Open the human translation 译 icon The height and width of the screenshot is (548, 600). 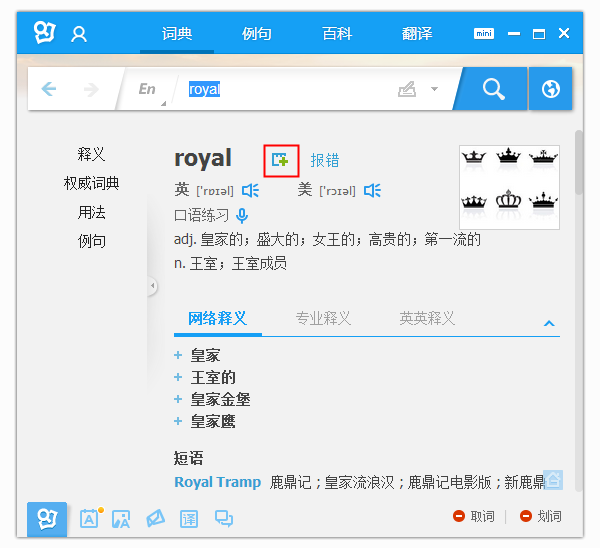[189, 519]
